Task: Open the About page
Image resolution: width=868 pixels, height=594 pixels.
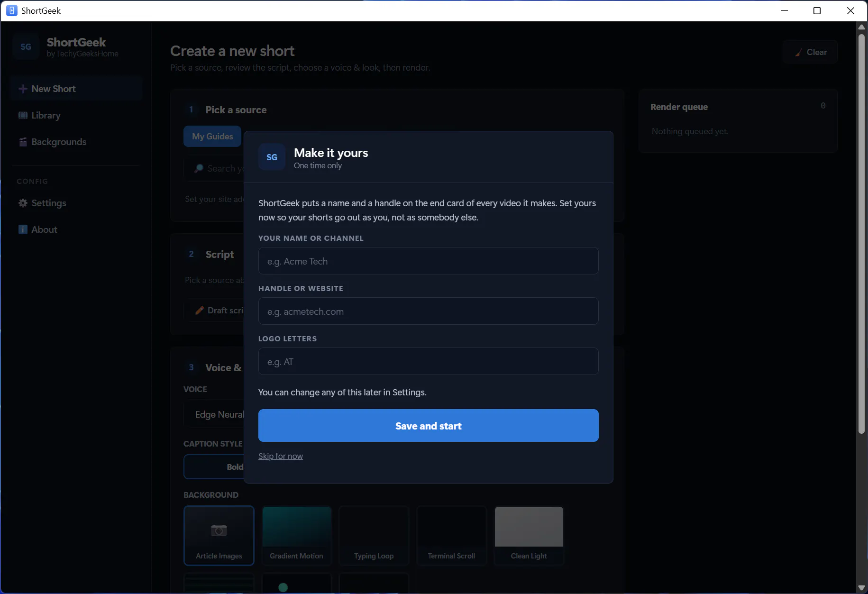Action: coord(76,229)
